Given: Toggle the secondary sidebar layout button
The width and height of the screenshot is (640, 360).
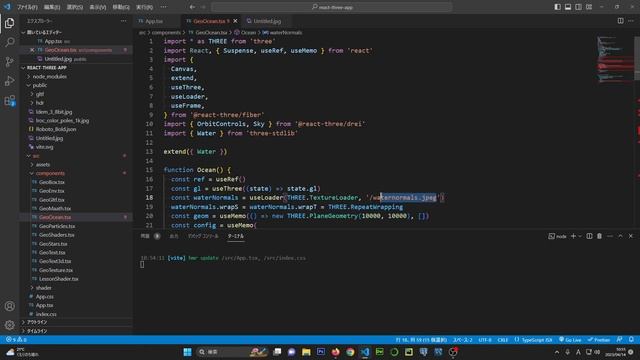Looking at the screenshot, I should (x=578, y=7).
